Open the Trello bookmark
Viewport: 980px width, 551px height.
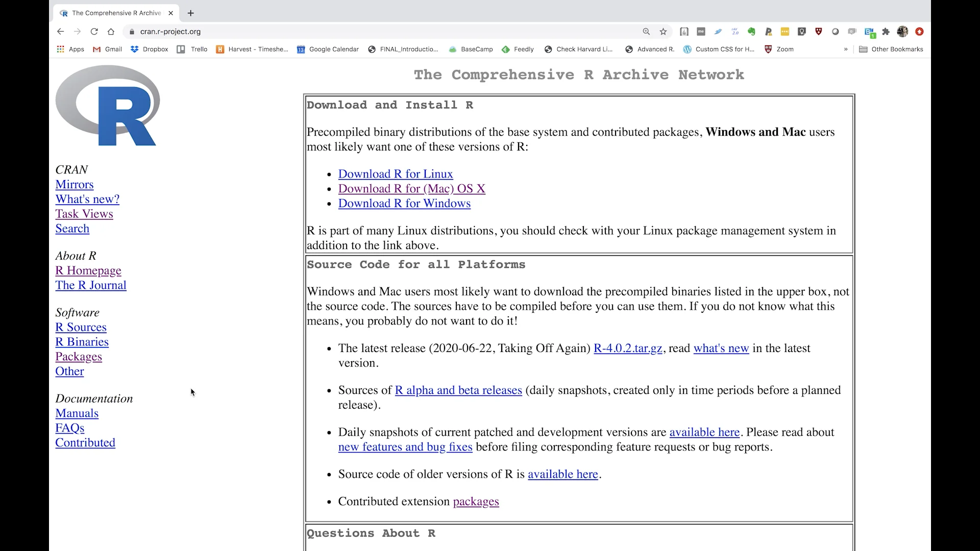tap(192, 49)
